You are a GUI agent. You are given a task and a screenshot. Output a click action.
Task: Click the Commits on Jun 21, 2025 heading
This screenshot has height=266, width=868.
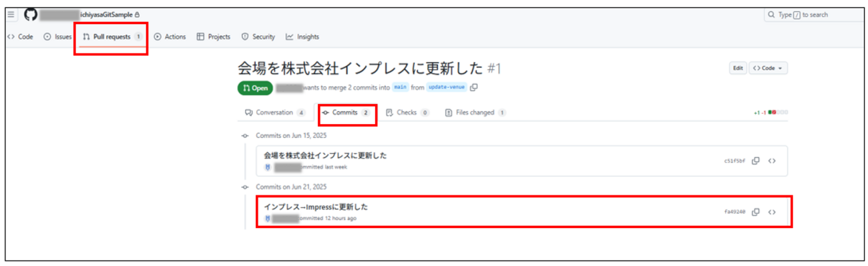[x=291, y=187]
